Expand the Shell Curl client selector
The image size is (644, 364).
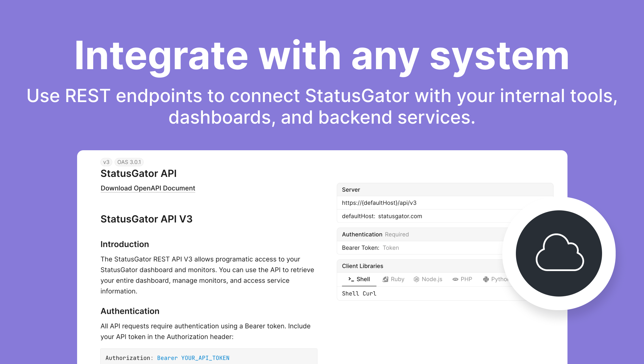pos(359,293)
